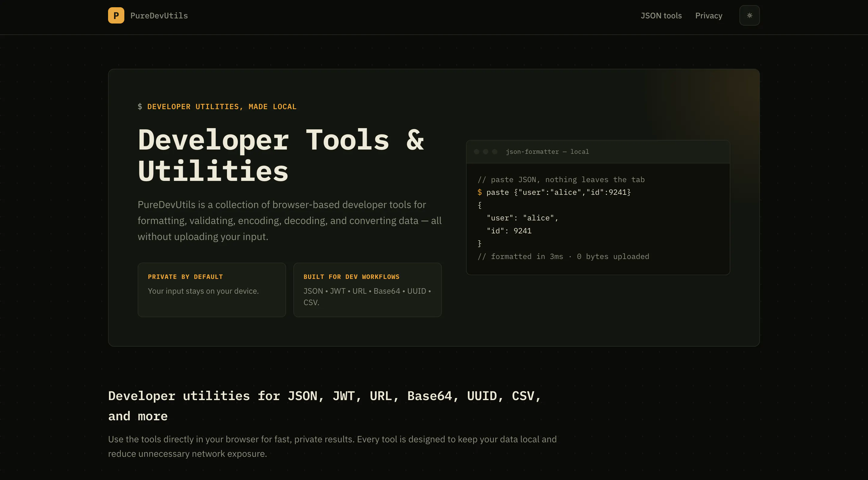Click the Developer Tools & Utilities headline
The height and width of the screenshot is (480, 868).
(281, 155)
